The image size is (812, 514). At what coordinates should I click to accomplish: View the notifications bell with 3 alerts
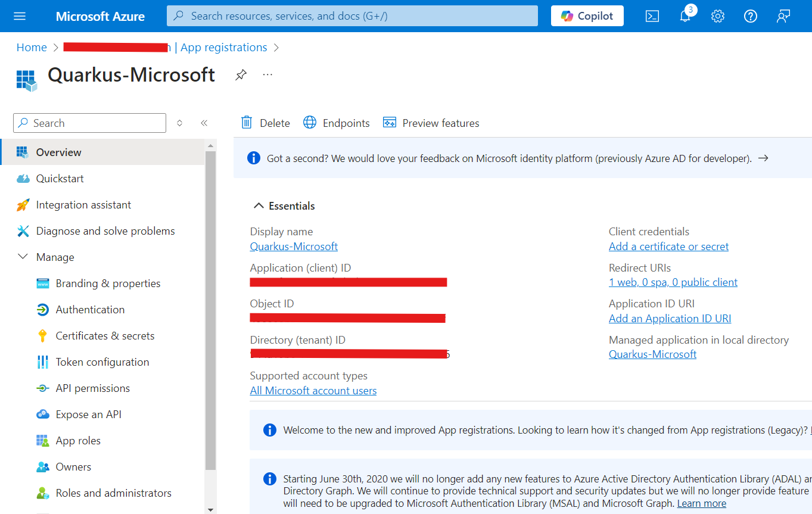click(x=685, y=16)
